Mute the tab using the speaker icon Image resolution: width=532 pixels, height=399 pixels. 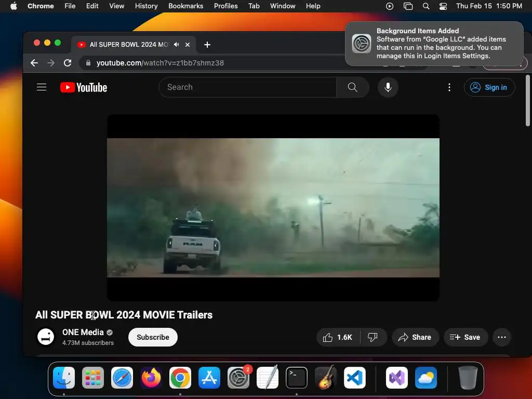click(177, 45)
